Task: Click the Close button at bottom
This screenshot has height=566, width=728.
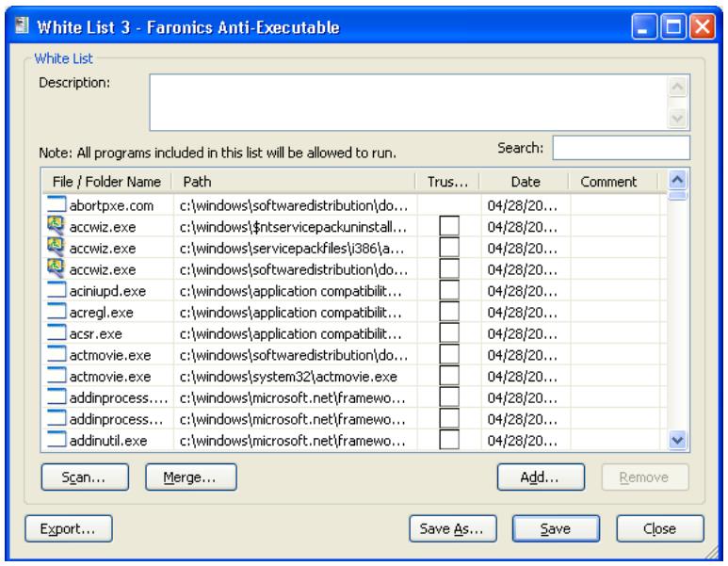Action: tap(660, 528)
